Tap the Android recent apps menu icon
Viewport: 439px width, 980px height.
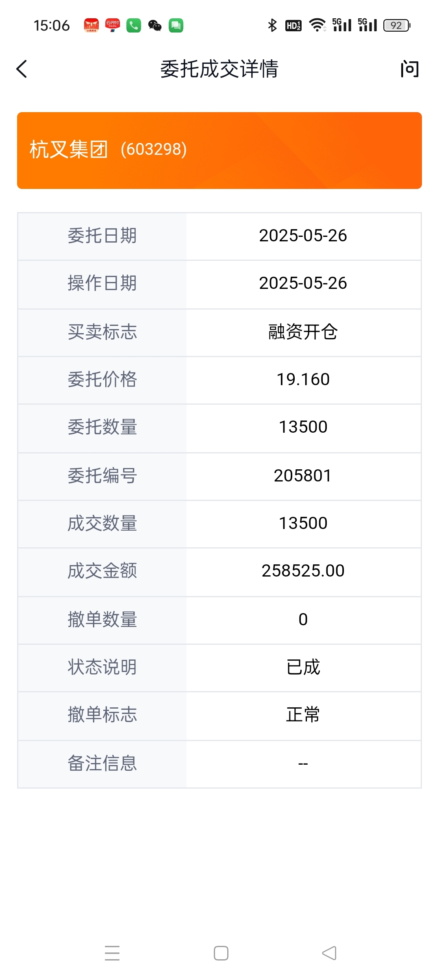pos(112,953)
